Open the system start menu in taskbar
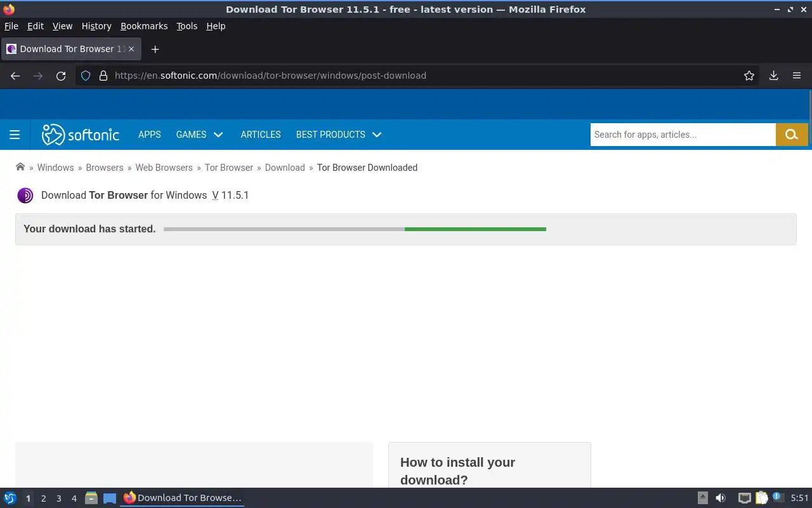The height and width of the screenshot is (508, 812). [10, 498]
